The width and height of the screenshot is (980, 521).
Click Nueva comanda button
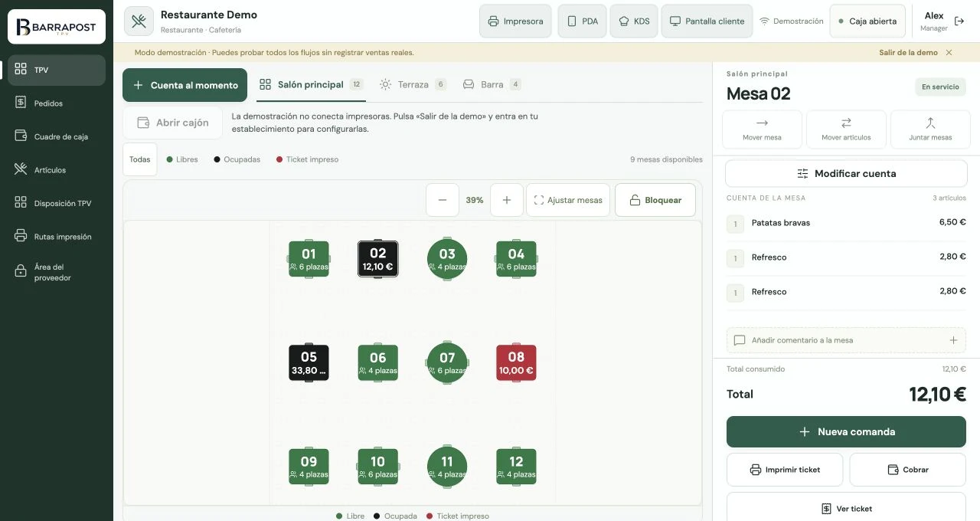[x=846, y=432]
